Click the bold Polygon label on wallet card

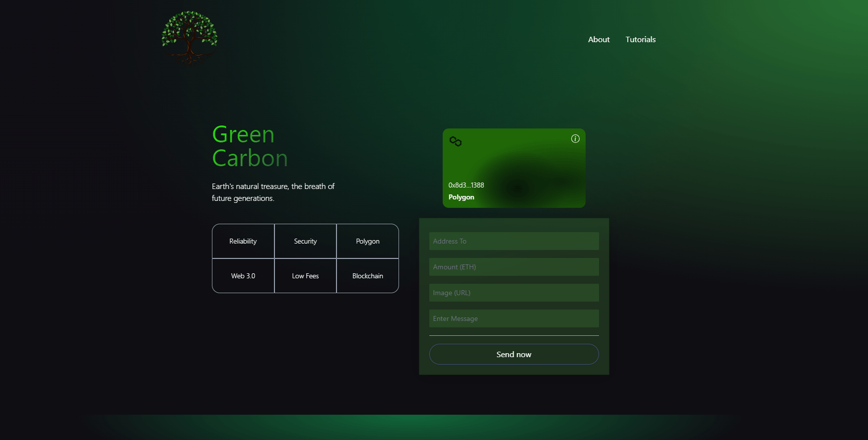[461, 197]
